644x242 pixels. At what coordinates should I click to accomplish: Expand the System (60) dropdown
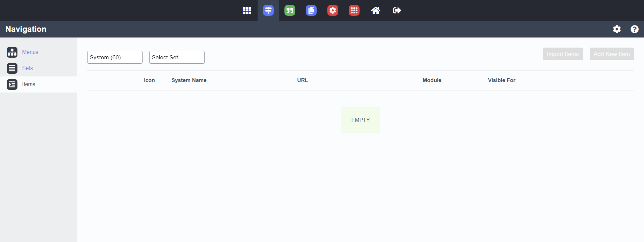(115, 57)
